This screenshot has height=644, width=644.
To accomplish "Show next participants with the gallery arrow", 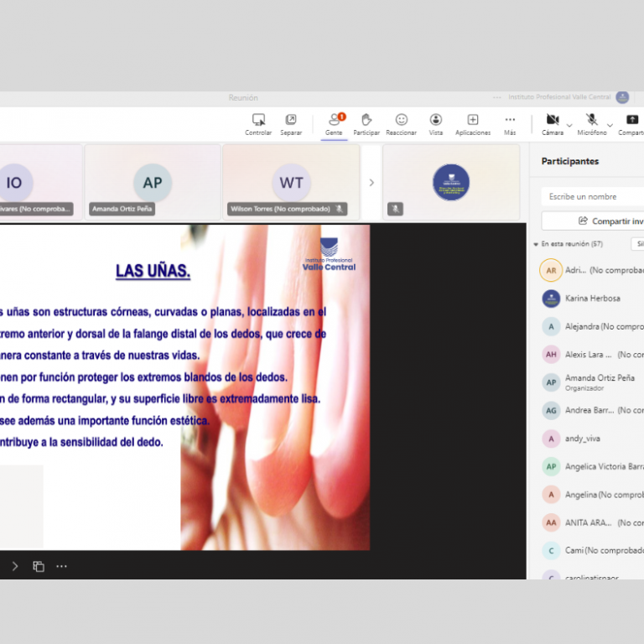I will pyautogui.click(x=371, y=183).
